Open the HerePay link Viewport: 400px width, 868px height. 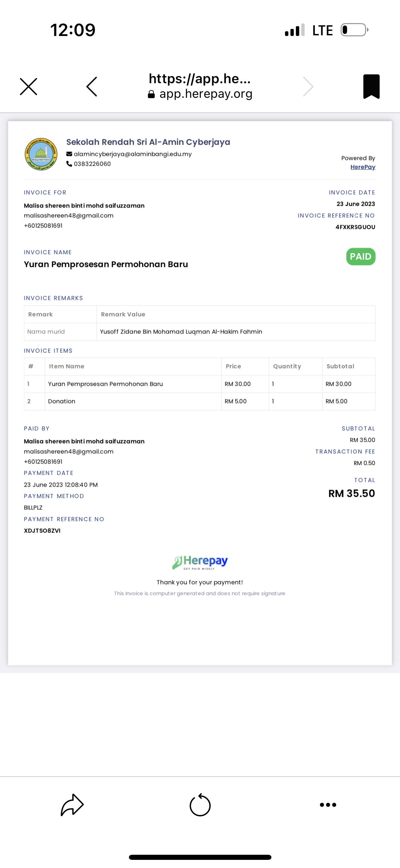[x=363, y=167]
